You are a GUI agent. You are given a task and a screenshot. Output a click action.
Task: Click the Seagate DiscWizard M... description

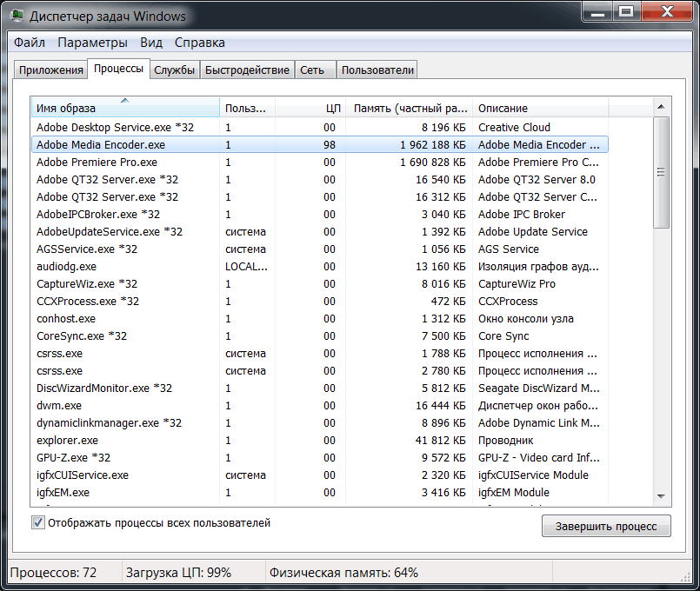[539, 388]
